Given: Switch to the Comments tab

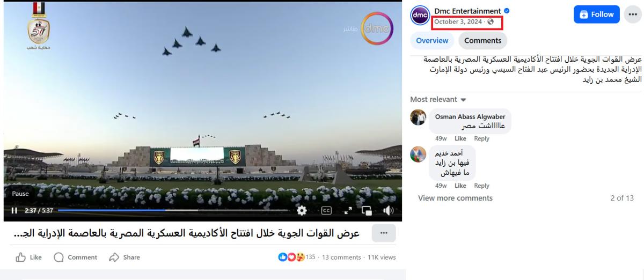Looking at the screenshot, I should pyautogui.click(x=483, y=41).
